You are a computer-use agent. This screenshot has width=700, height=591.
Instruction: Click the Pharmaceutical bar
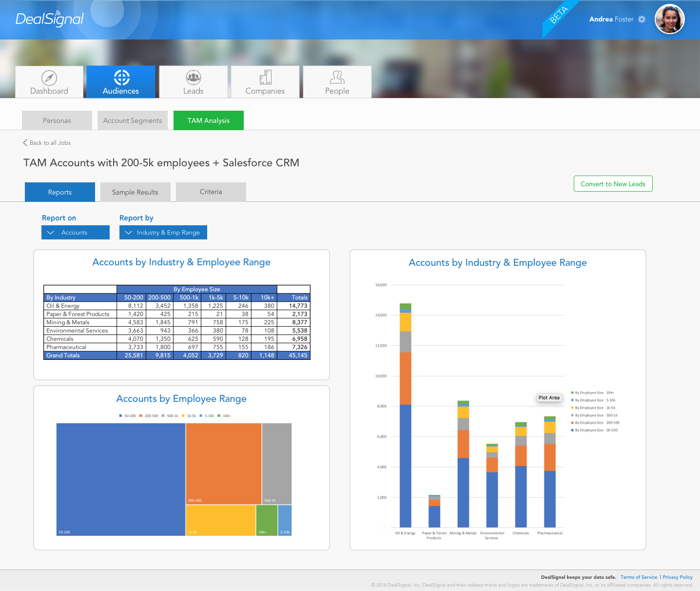[x=550, y=472]
